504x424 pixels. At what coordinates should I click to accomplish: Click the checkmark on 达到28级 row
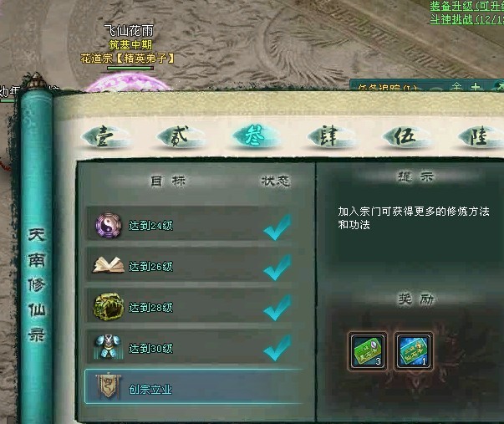[x=277, y=308]
